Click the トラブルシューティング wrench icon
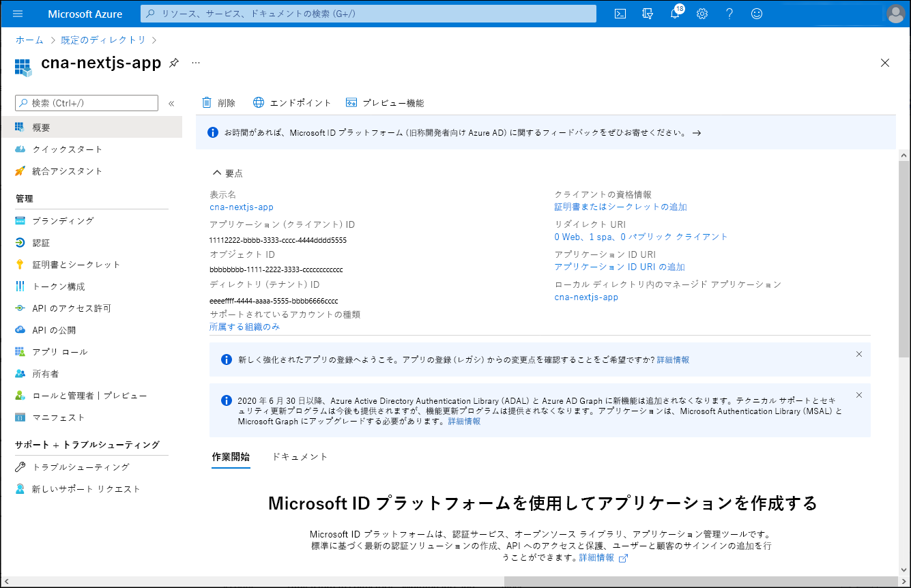 (20, 467)
